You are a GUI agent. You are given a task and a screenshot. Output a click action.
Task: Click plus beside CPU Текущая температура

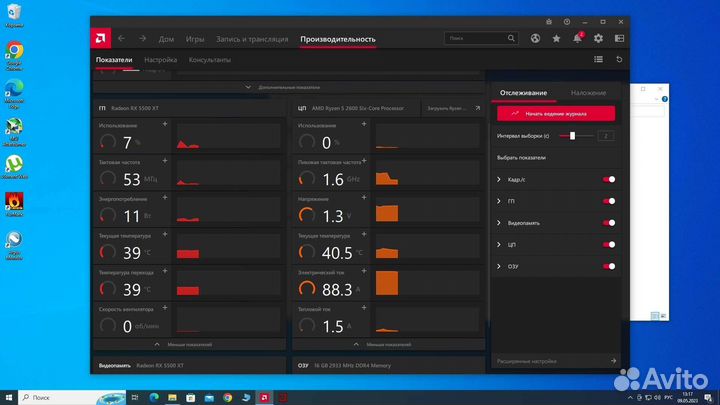click(364, 234)
